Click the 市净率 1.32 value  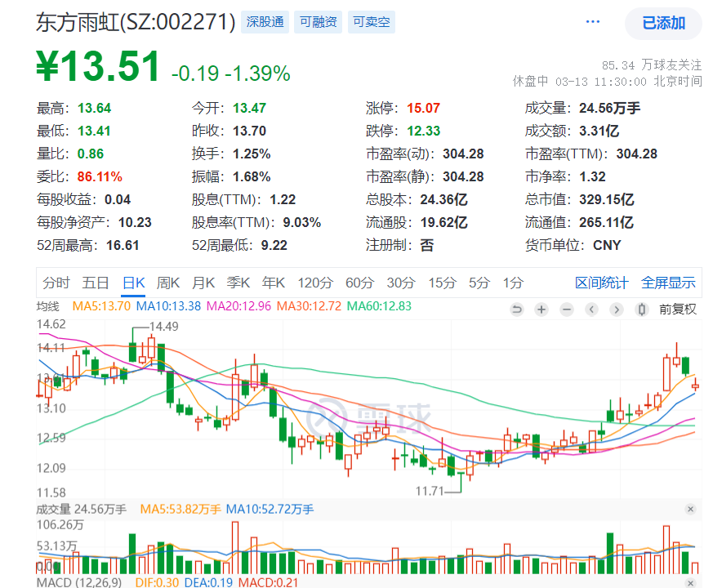592,177
